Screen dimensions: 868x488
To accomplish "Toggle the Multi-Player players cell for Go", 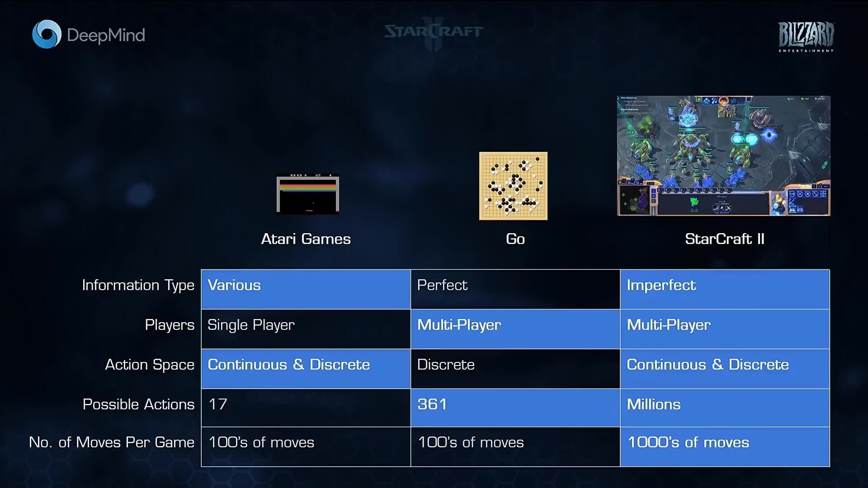I will pyautogui.click(x=515, y=325).
